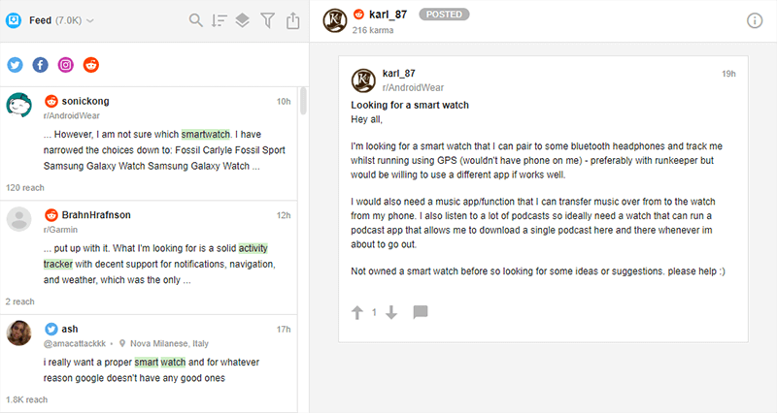Select the sonickong mention in feed

[150, 142]
